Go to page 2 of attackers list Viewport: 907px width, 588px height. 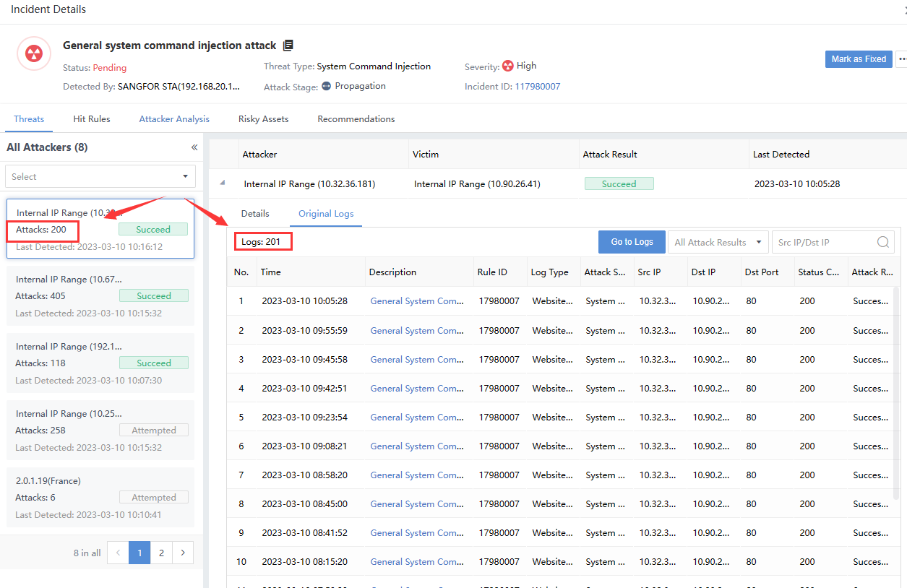pyautogui.click(x=161, y=553)
